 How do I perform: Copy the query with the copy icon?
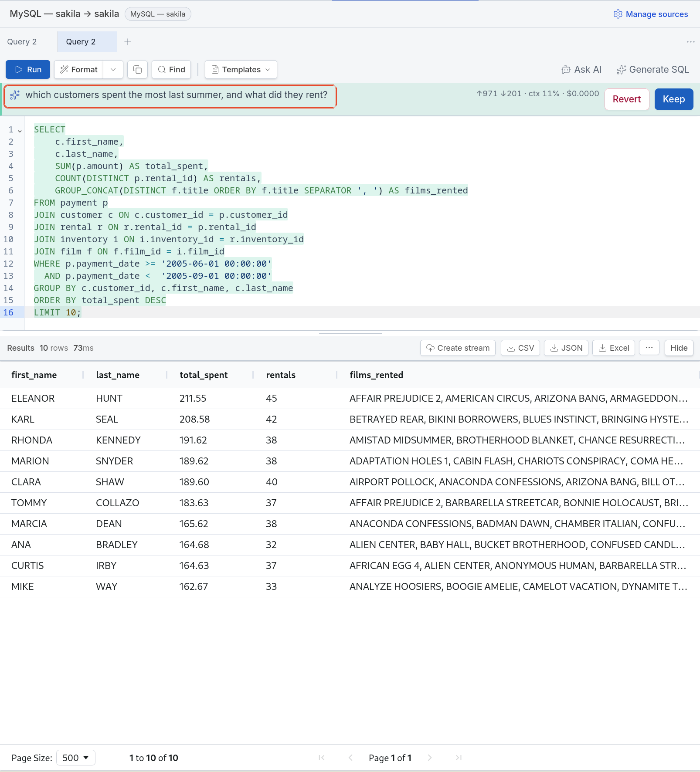[x=137, y=70]
